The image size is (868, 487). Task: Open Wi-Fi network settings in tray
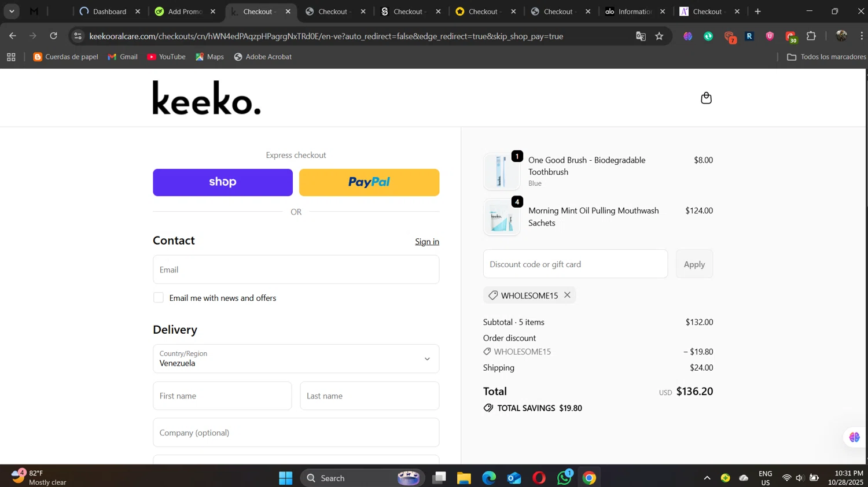coord(786,478)
